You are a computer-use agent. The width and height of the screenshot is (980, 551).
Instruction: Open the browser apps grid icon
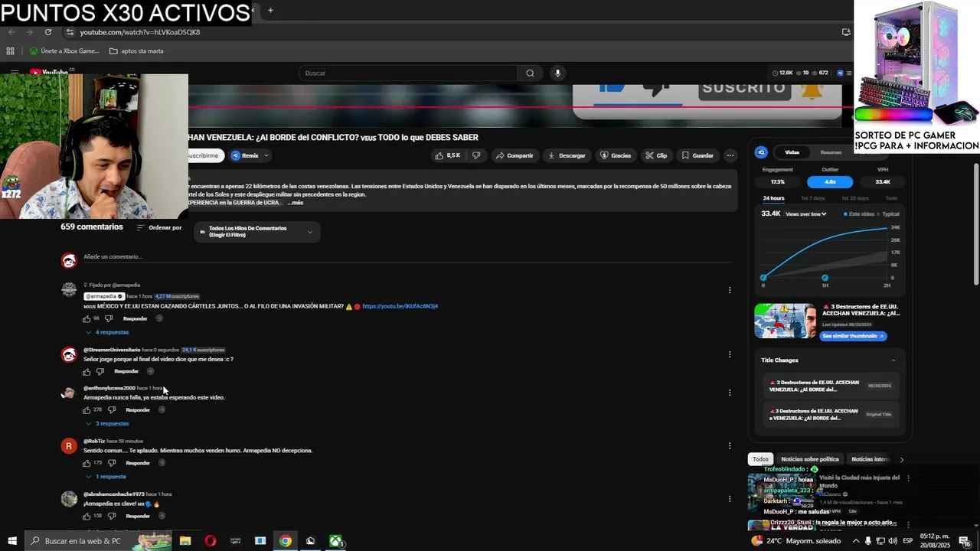pos(10,51)
